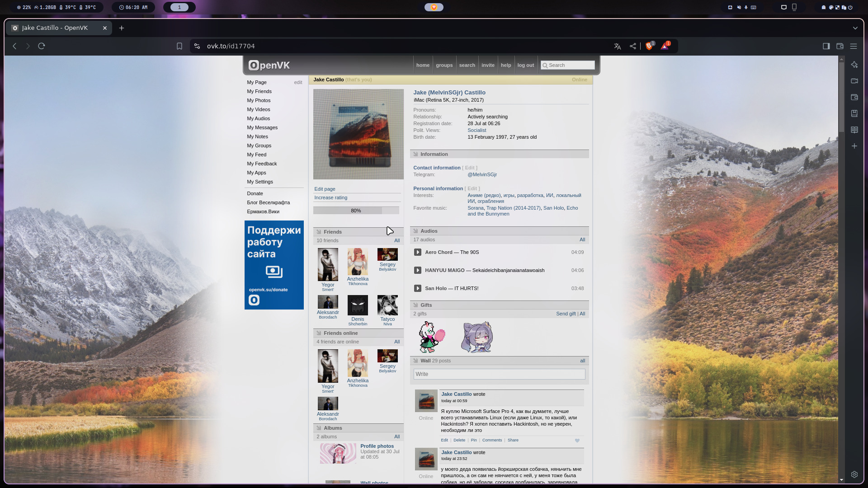
Task: Collapse the Friends section arrow
Action: (319, 232)
